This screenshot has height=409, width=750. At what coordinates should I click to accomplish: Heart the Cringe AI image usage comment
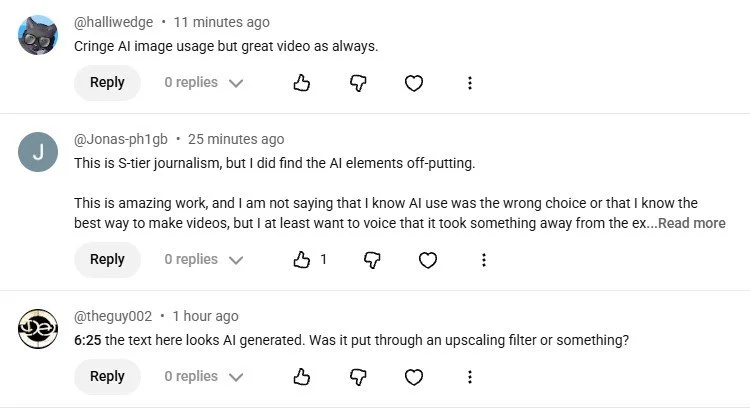pos(414,83)
